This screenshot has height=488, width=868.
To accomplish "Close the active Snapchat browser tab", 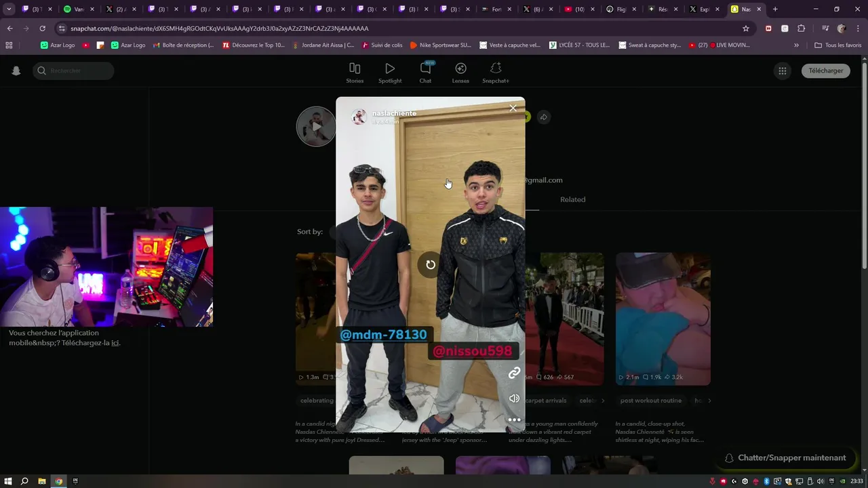I will point(759,9).
